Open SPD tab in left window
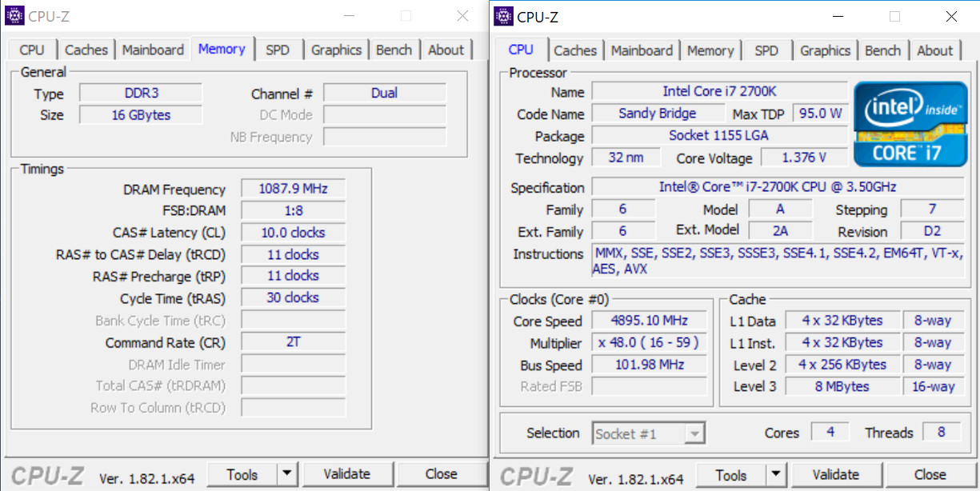 tap(278, 50)
